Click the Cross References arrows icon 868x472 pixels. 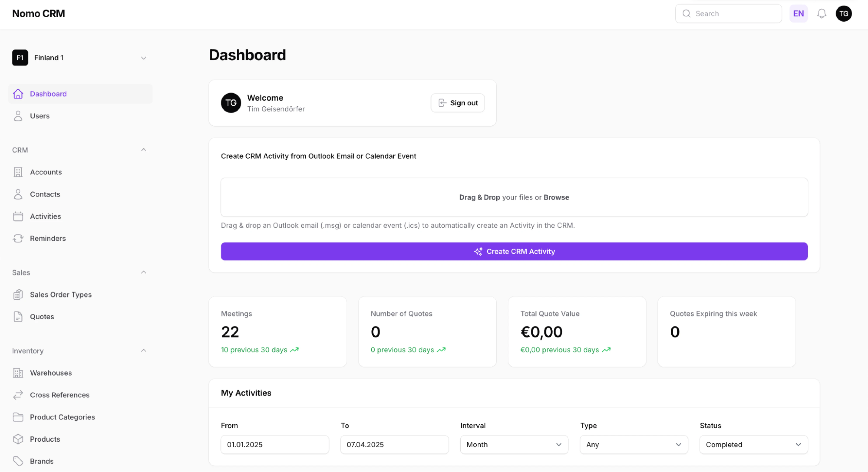18,395
